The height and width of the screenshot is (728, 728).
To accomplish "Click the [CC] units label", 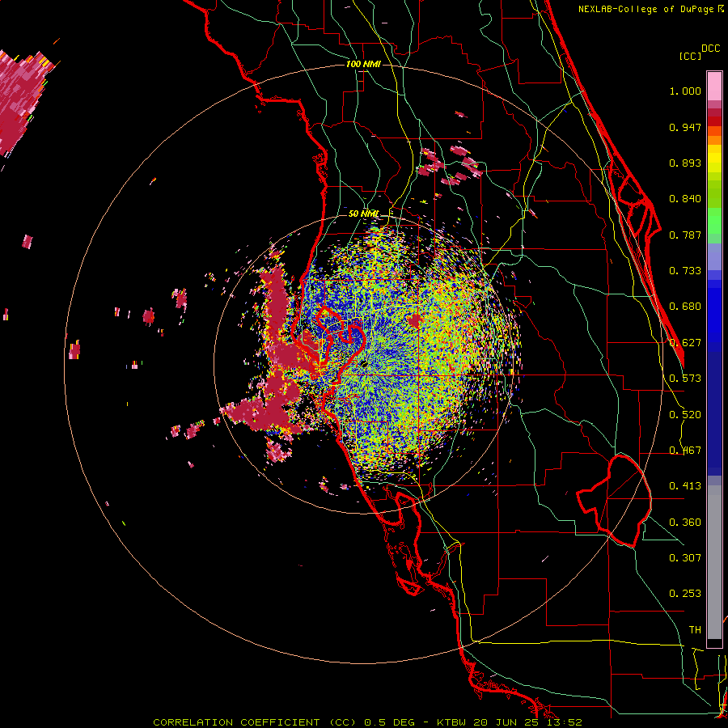I will [691, 56].
